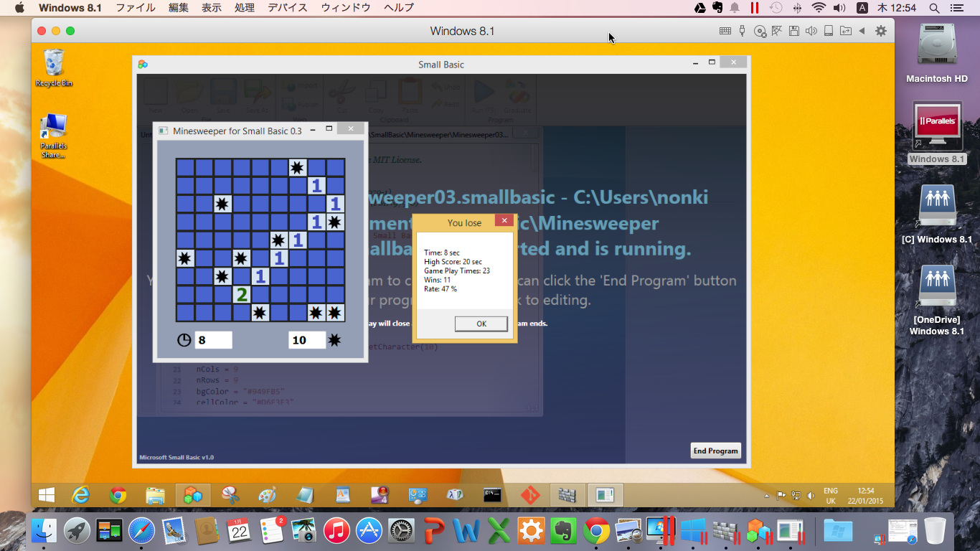The image size is (980, 551).
Task: Click the mine counter field showing 10
Action: [x=308, y=340]
